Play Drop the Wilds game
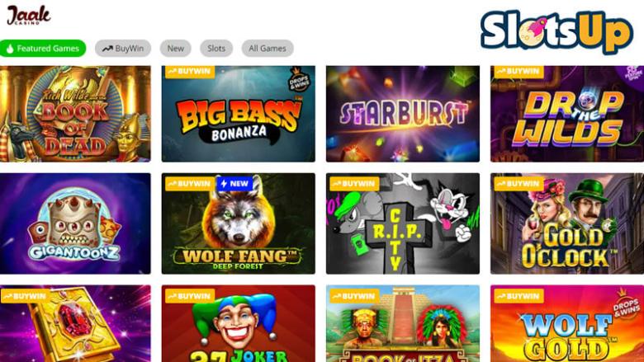The height and width of the screenshot is (362, 644). 567,114
